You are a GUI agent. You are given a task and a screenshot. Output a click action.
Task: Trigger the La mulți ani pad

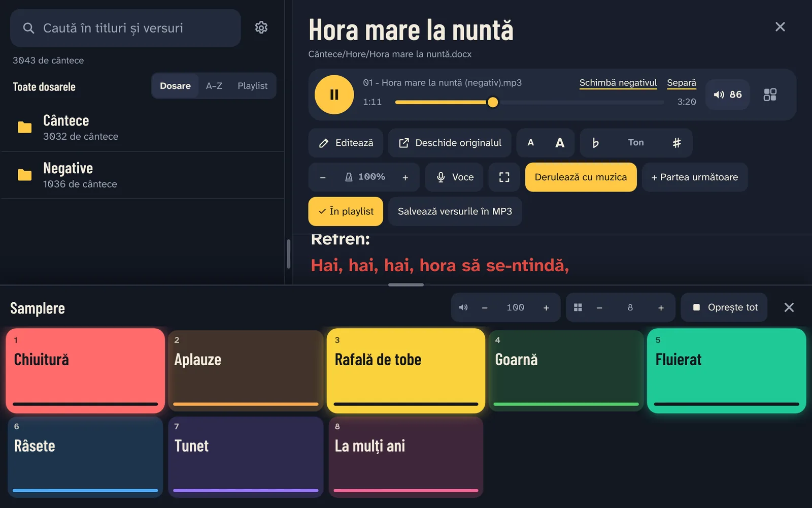point(406,457)
